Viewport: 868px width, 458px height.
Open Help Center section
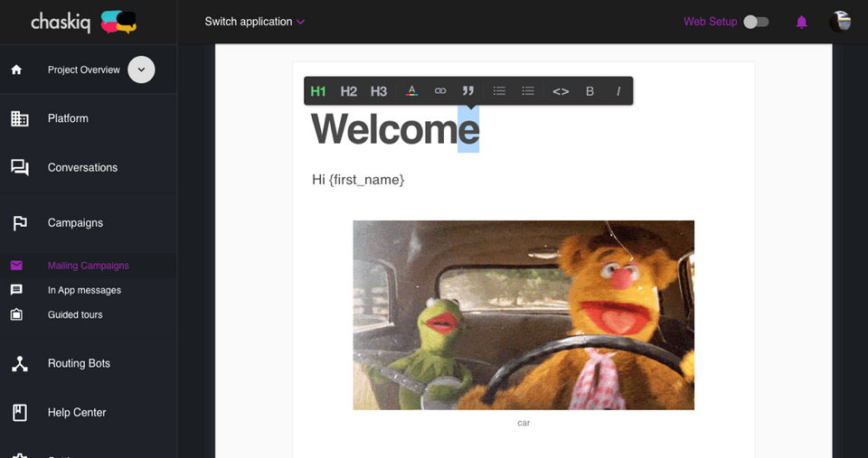click(77, 413)
